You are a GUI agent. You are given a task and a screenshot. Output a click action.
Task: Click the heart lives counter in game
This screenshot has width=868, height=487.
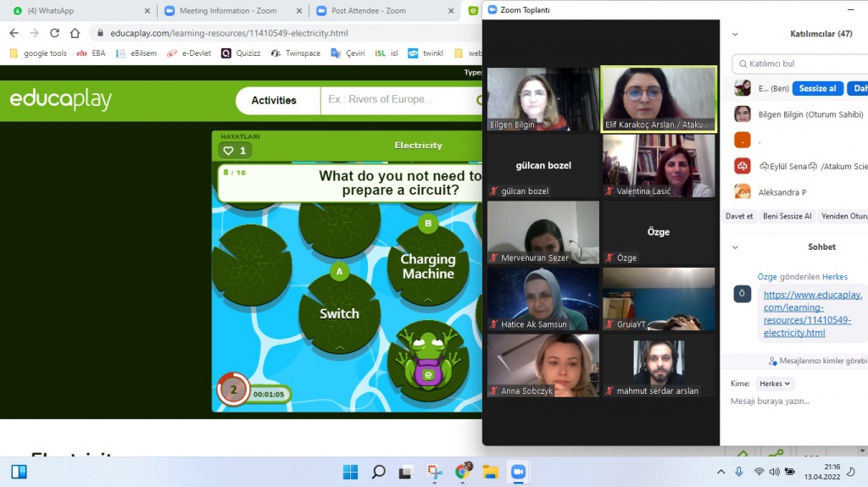click(235, 151)
